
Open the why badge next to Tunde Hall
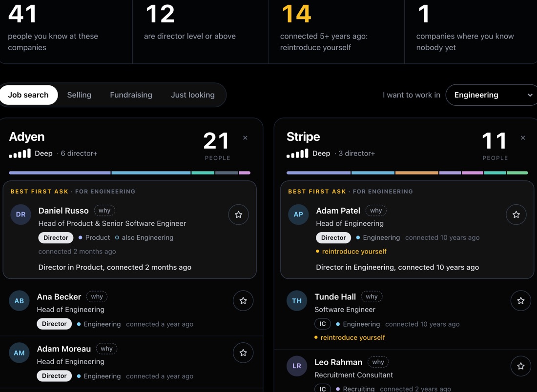pyautogui.click(x=372, y=296)
